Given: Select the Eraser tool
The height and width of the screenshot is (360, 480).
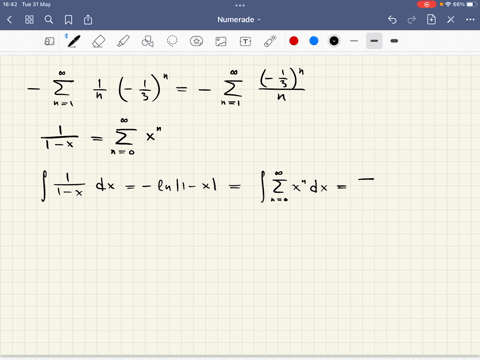Looking at the screenshot, I should pyautogui.click(x=98, y=41).
